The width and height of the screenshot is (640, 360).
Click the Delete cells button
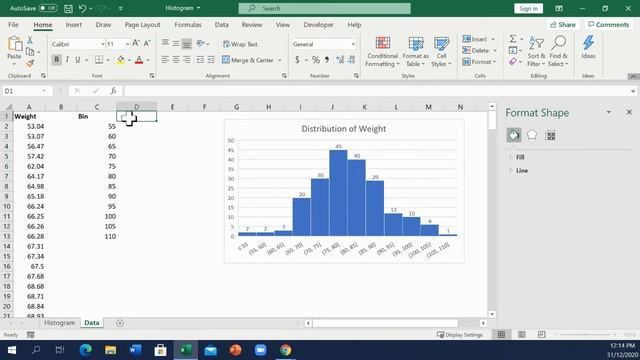click(x=476, y=50)
